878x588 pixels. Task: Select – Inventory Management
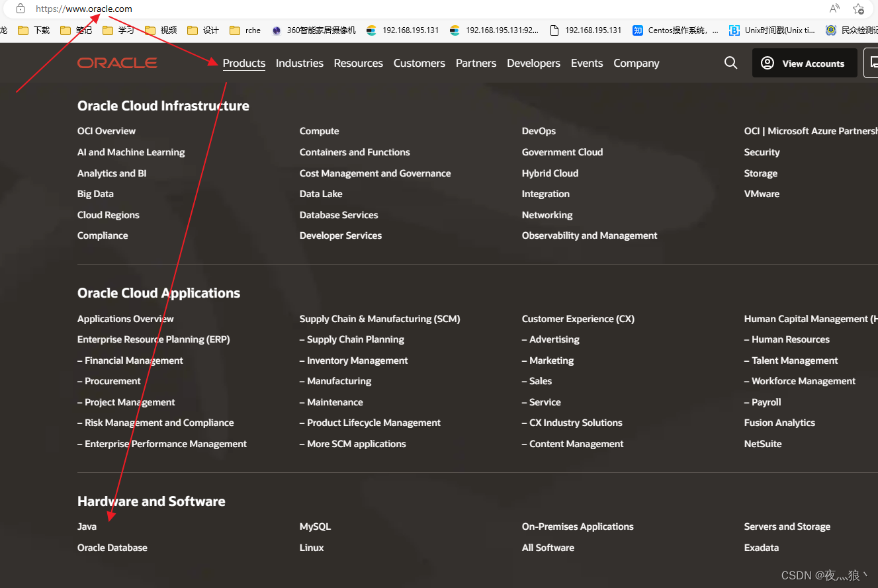354,360
